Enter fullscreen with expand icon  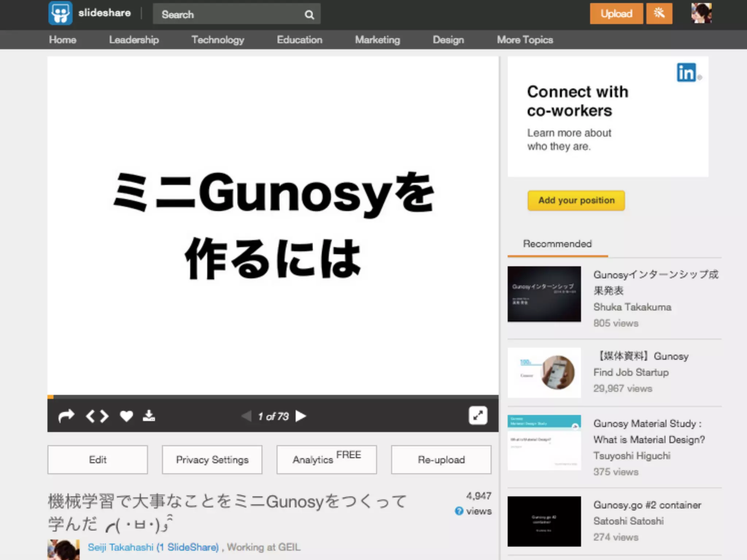pos(477,416)
